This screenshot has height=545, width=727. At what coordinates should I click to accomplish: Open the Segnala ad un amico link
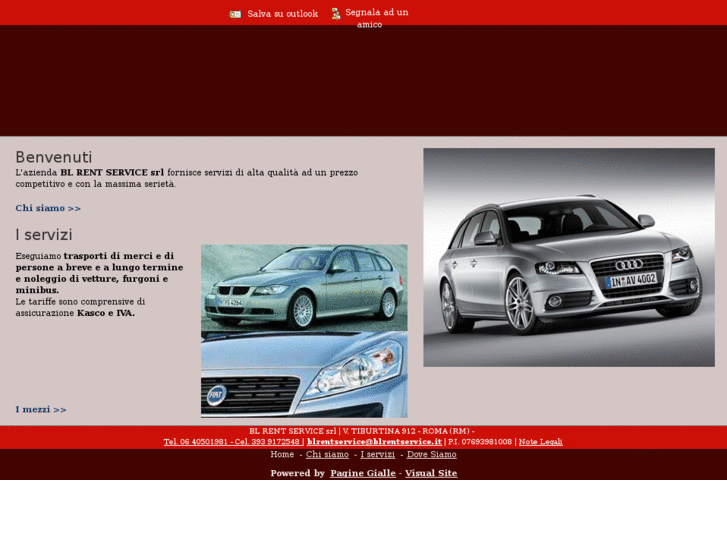click(x=376, y=18)
